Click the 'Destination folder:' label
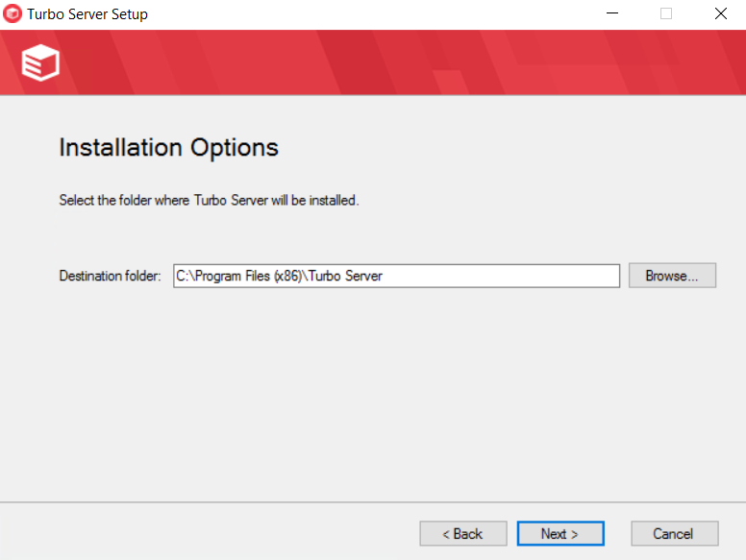The image size is (746, 560). 110,276
